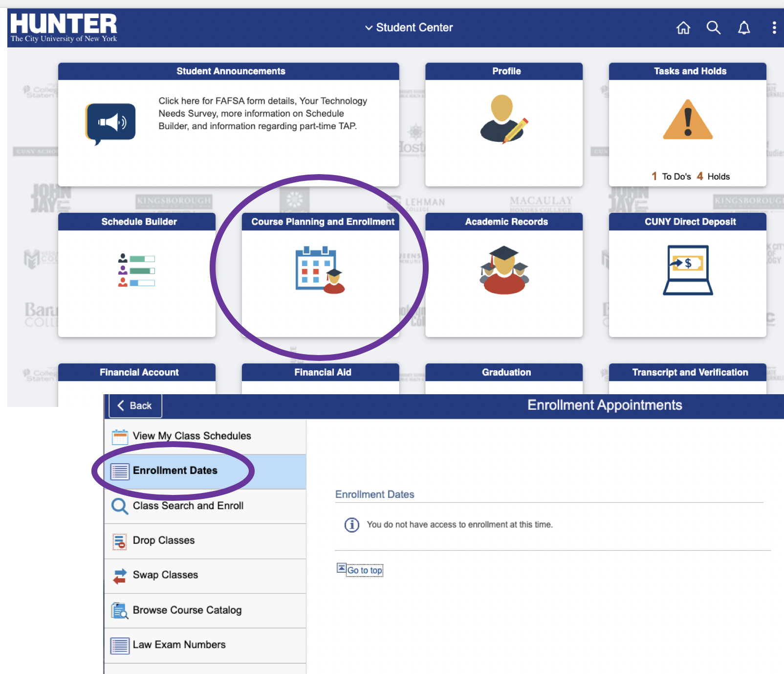Select Swap Classes menu item
784x674 pixels.
click(x=165, y=575)
